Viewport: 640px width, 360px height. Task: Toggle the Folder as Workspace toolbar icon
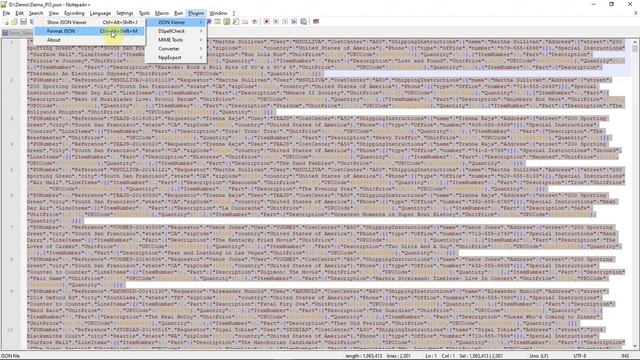tap(245, 22)
